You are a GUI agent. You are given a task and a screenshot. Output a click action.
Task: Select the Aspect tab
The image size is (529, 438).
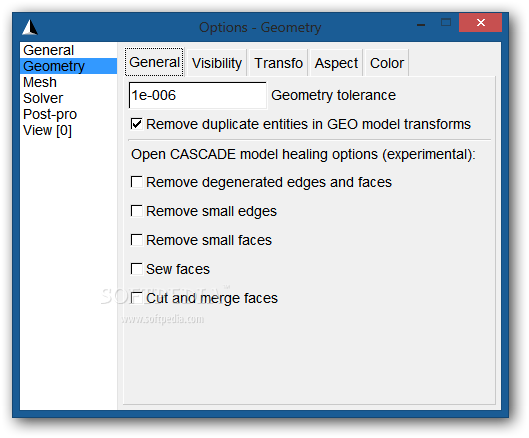click(336, 63)
